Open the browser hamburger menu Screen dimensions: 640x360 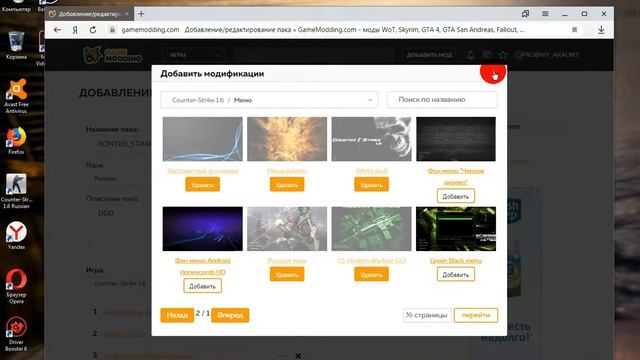[x=545, y=14]
